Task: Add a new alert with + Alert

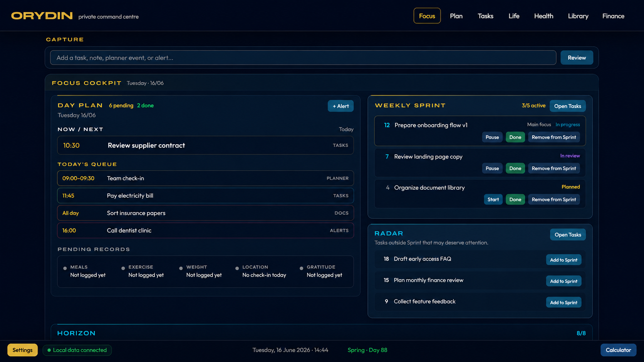Action: [x=340, y=106]
